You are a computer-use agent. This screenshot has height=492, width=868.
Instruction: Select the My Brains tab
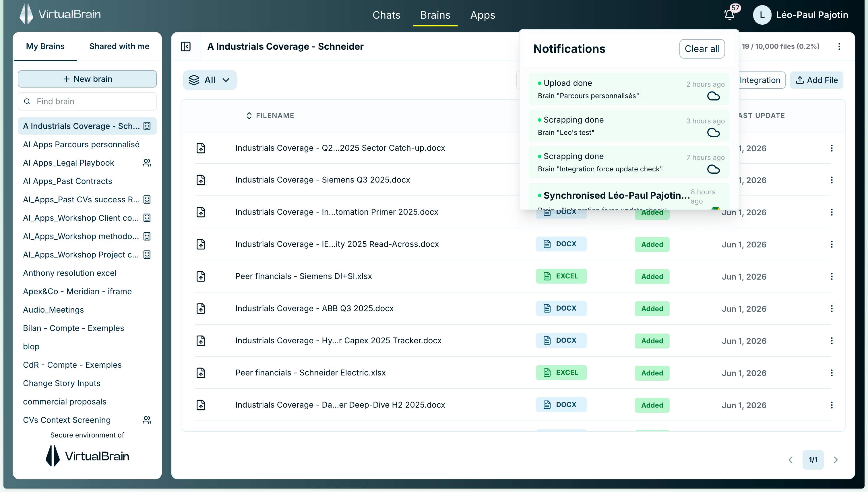[45, 46]
